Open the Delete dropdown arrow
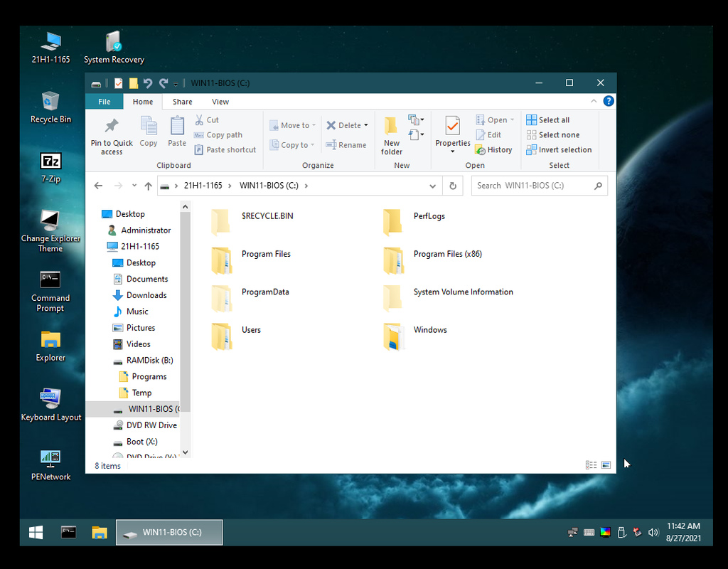Viewport: 728px width, 569px height. [x=366, y=125]
